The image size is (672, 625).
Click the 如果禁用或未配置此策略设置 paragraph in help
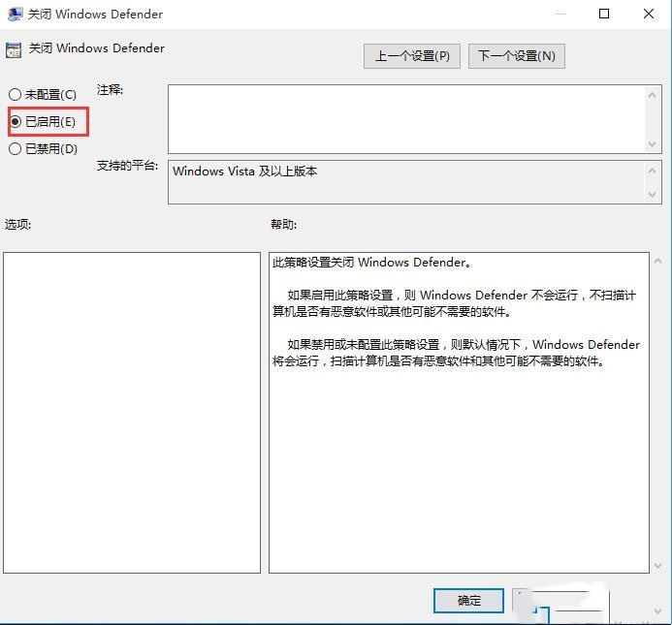click(x=456, y=353)
